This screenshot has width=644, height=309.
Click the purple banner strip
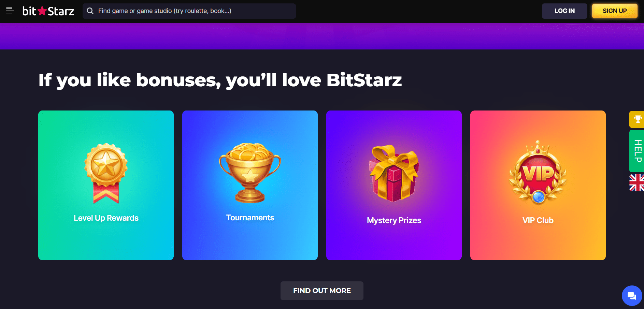pos(322,36)
